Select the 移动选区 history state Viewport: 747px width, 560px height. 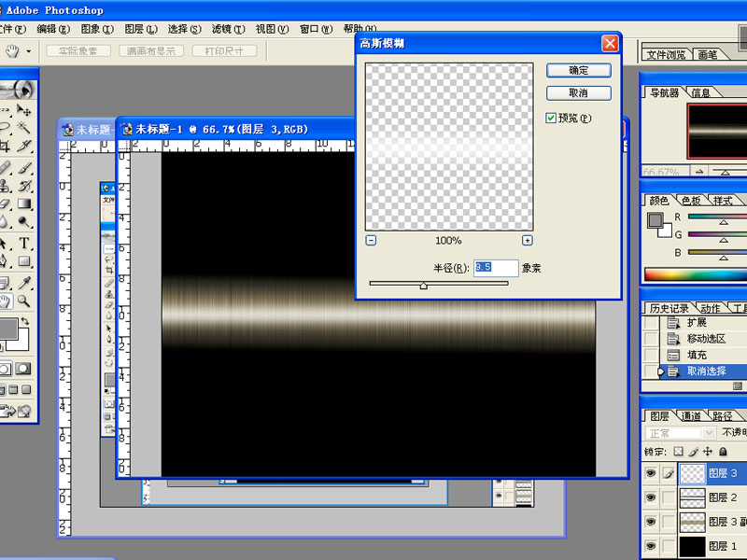pyautogui.click(x=706, y=339)
